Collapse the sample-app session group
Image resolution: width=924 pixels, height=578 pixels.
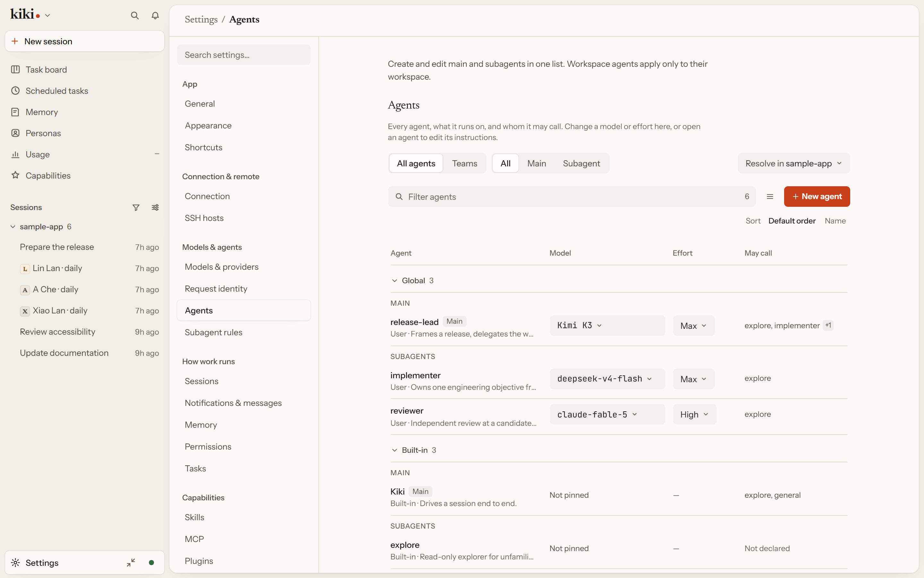pyautogui.click(x=13, y=227)
